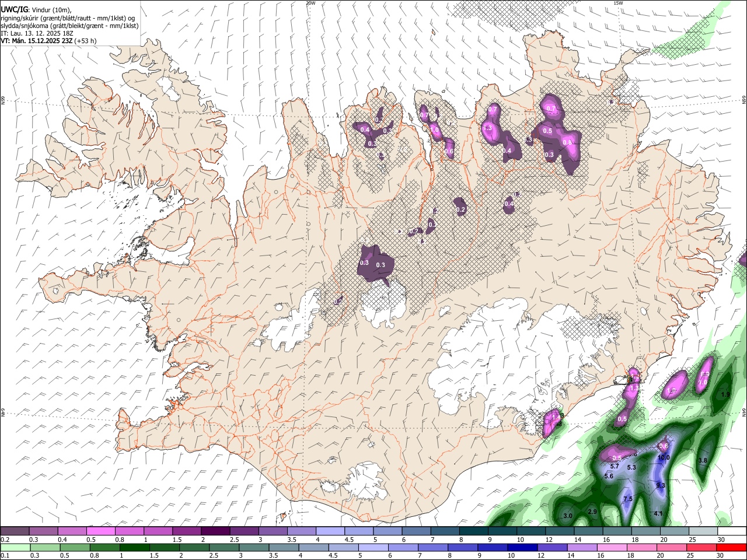The height and width of the screenshot is (560, 747).
Task: Click the 'rigning/skúrir' legend description line
Action: click(68, 17)
